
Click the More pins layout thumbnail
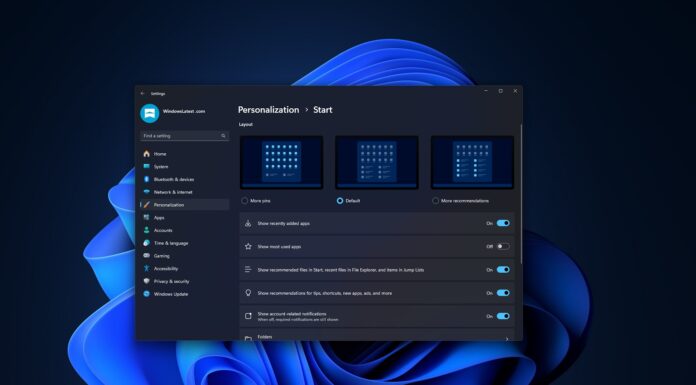coord(281,163)
